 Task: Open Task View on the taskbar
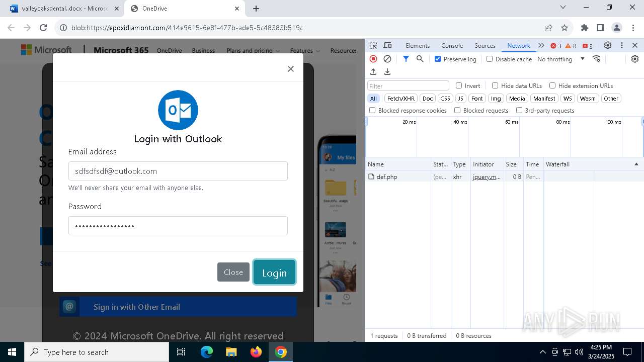tap(182, 352)
